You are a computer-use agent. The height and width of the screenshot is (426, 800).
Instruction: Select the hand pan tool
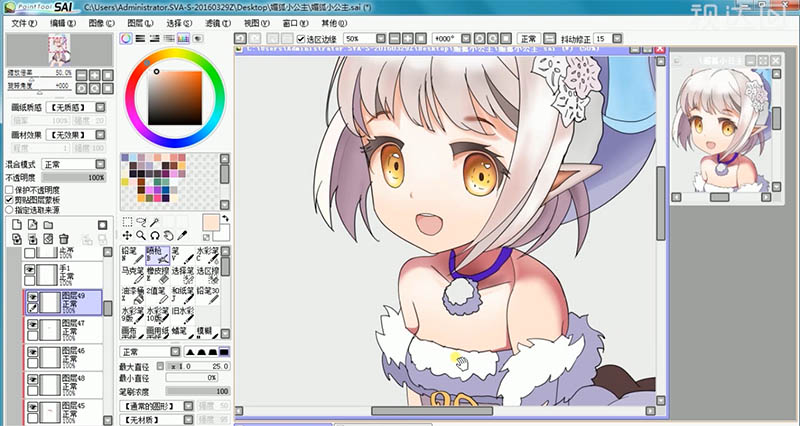168,236
